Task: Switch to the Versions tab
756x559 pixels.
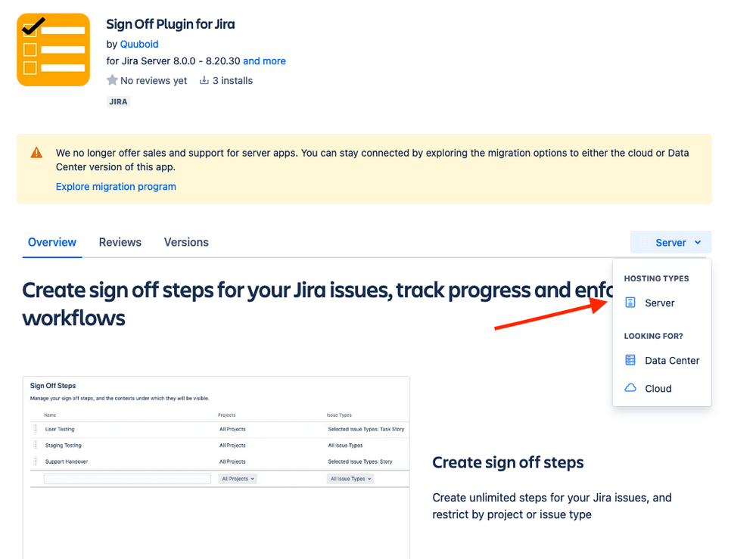Action: (x=186, y=242)
